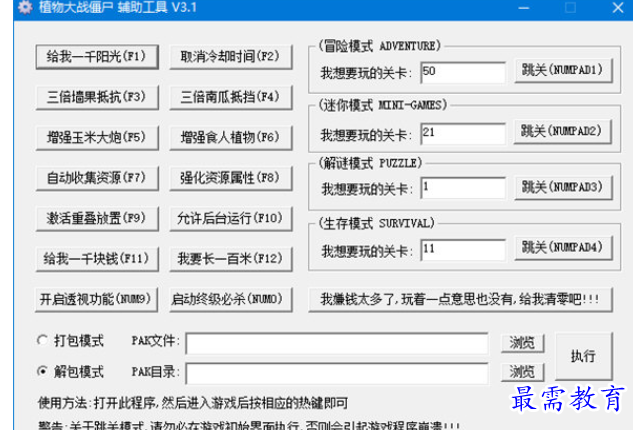Focus the Mini-Games level field
This screenshot has height=430, width=633.
(x=463, y=134)
